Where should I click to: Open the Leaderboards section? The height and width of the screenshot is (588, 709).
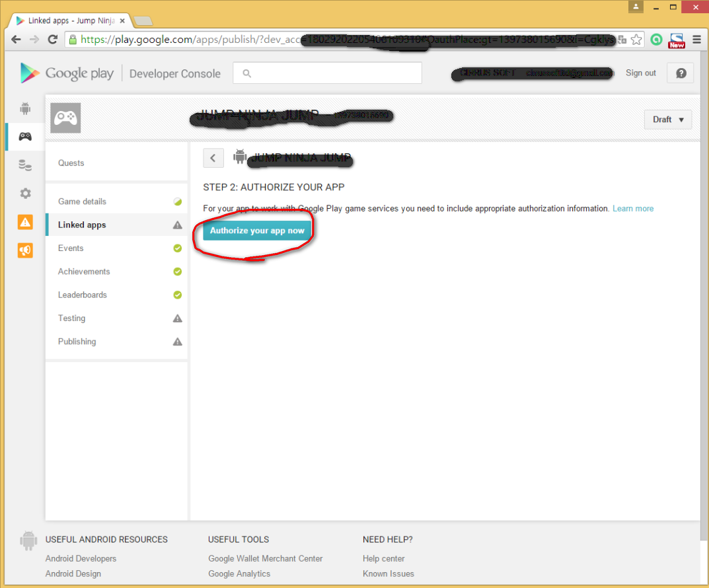tap(116, 295)
